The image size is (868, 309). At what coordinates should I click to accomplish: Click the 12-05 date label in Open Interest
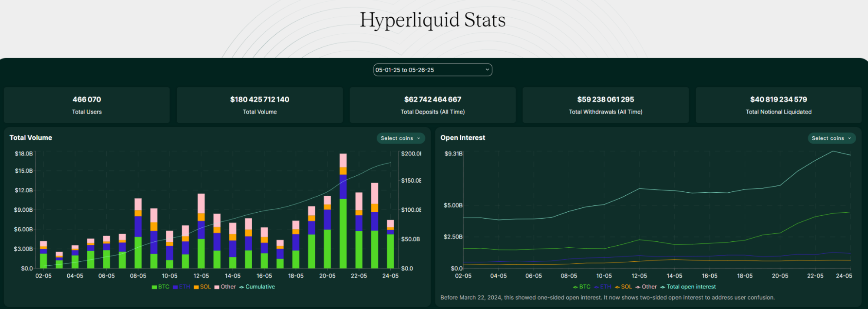click(639, 276)
